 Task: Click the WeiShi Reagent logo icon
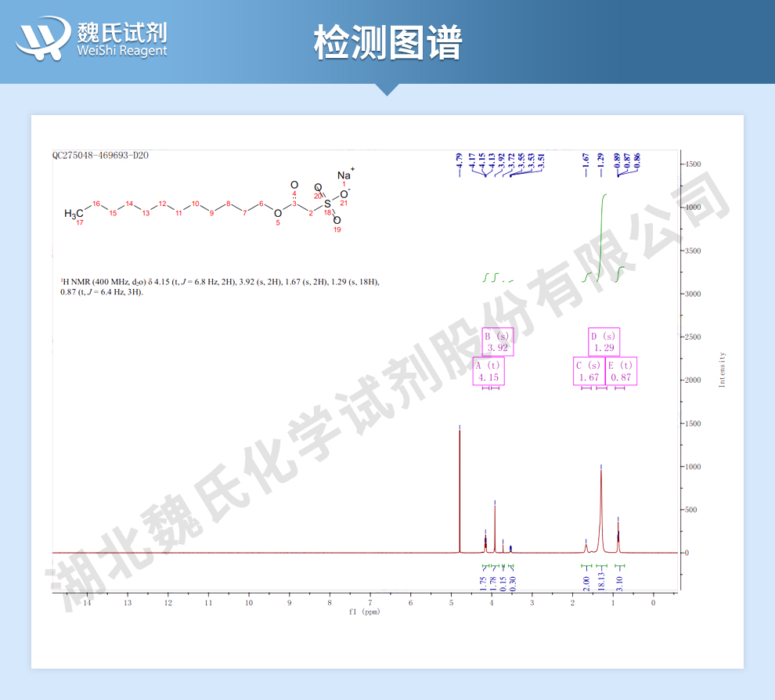44,38
